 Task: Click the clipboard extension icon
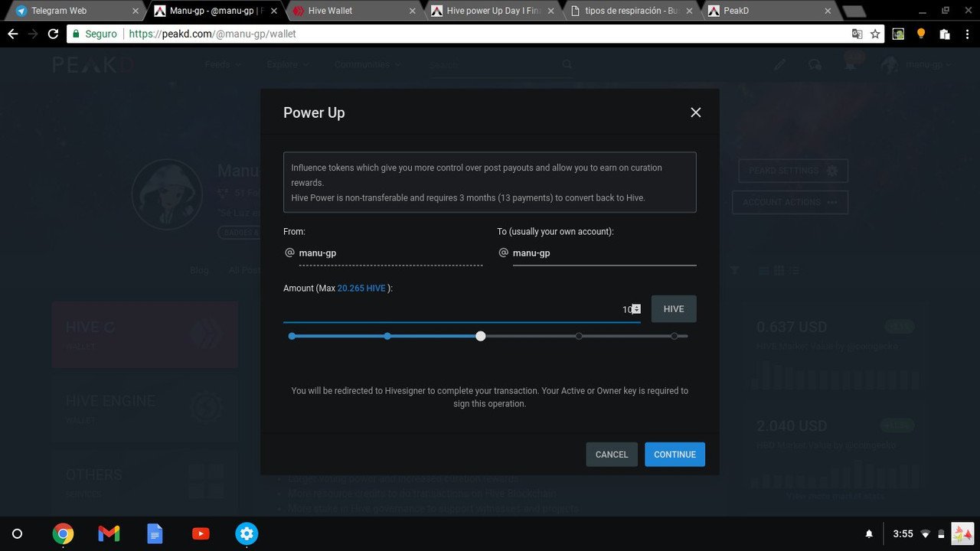click(944, 34)
